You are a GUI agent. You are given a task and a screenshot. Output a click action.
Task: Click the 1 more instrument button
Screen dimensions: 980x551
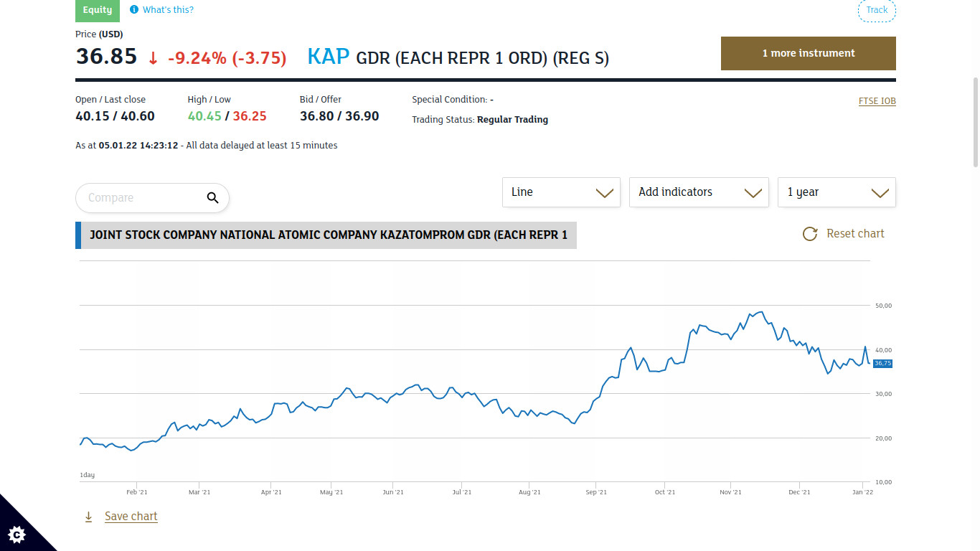click(808, 53)
